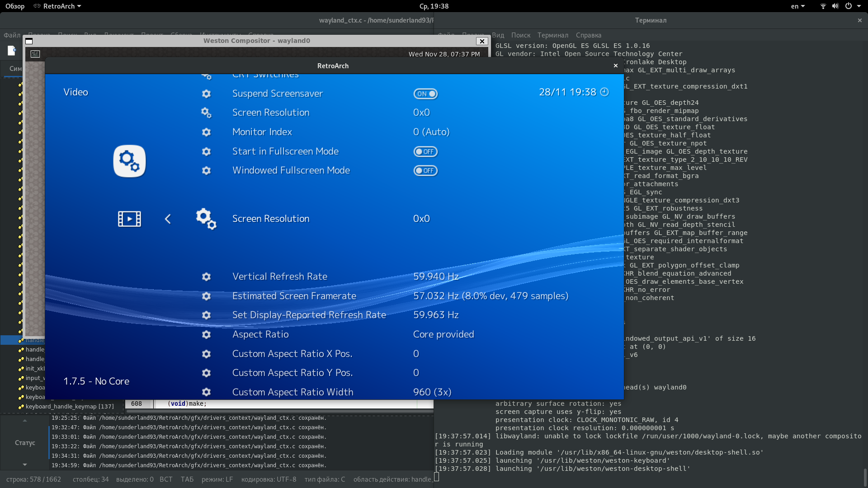Click gear icon beside Aspect Ratio

pos(206,334)
